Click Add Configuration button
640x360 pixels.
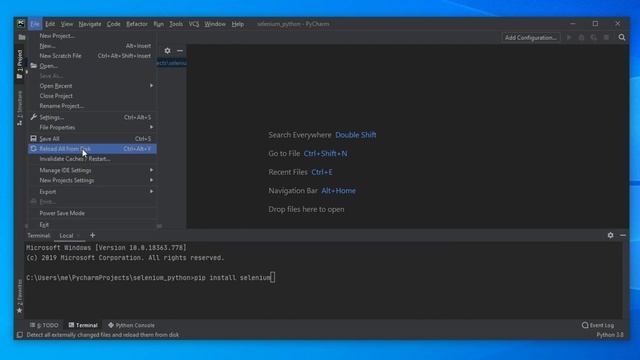(x=531, y=38)
